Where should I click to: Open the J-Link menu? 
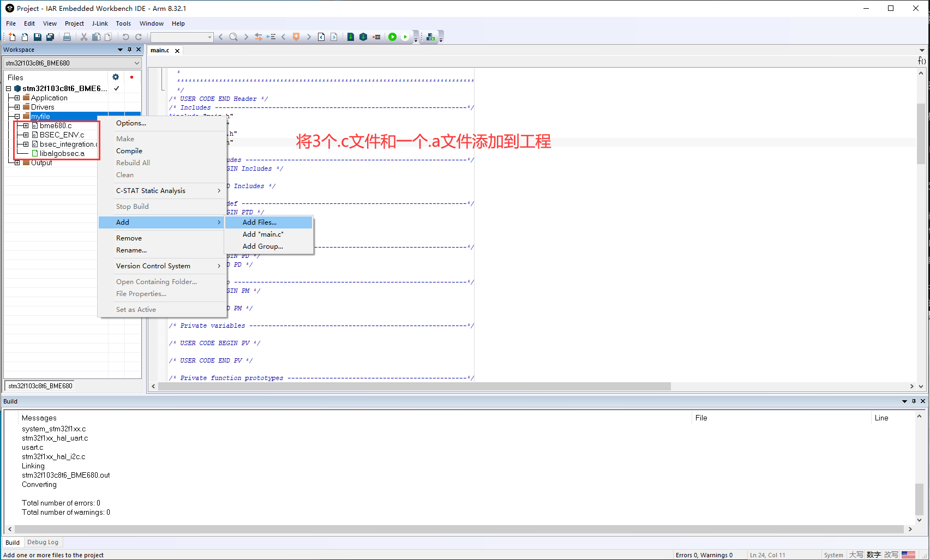click(x=100, y=23)
